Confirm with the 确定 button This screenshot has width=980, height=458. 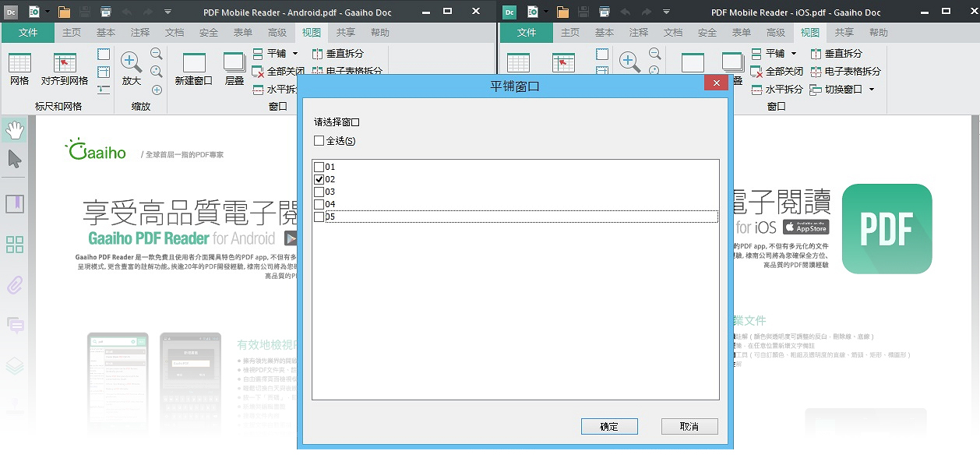[609, 426]
